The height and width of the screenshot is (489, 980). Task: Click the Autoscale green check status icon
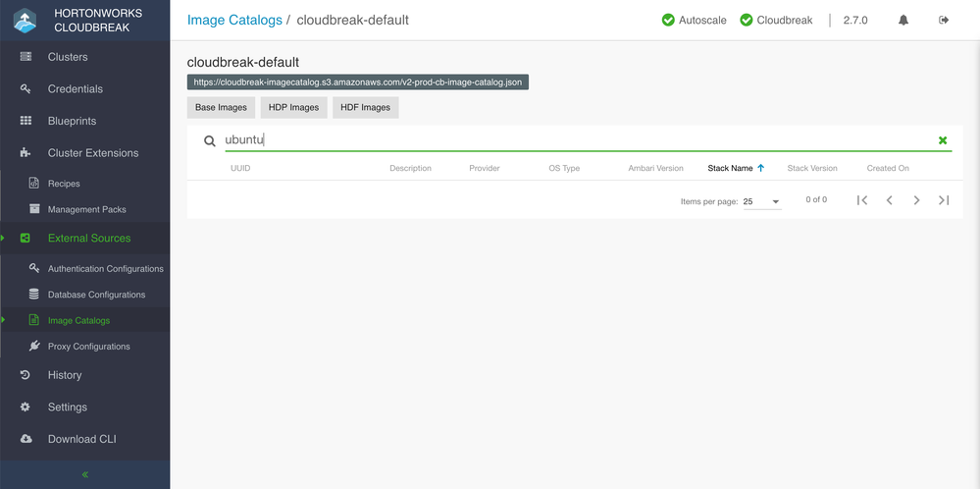tap(668, 20)
